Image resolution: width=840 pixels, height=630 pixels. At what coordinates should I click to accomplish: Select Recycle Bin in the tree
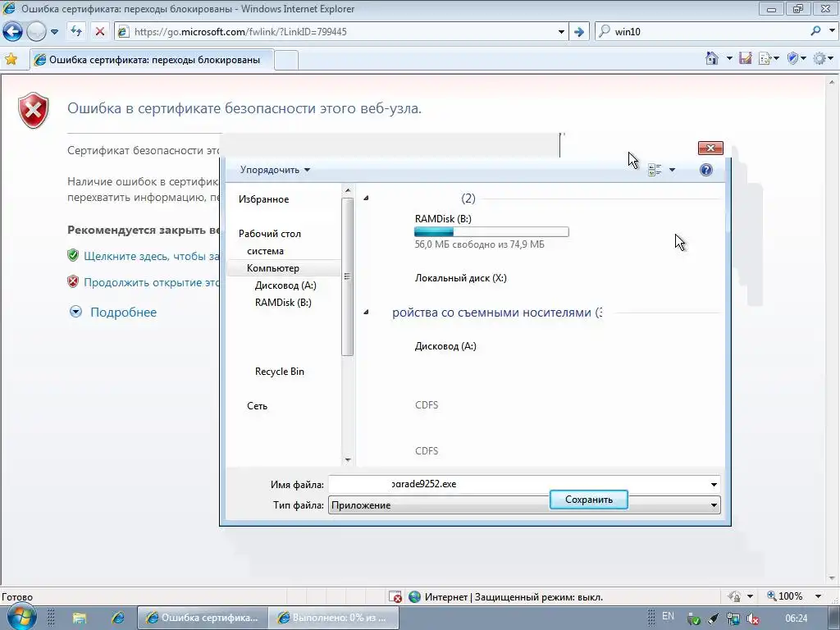tap(279, 372)
